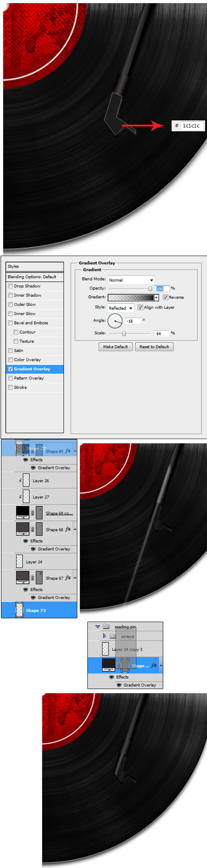The height and width of the screenshot is (868, 207).
Task: Toggle the Texture sub-option checkbox
Action: coord(16,341)
